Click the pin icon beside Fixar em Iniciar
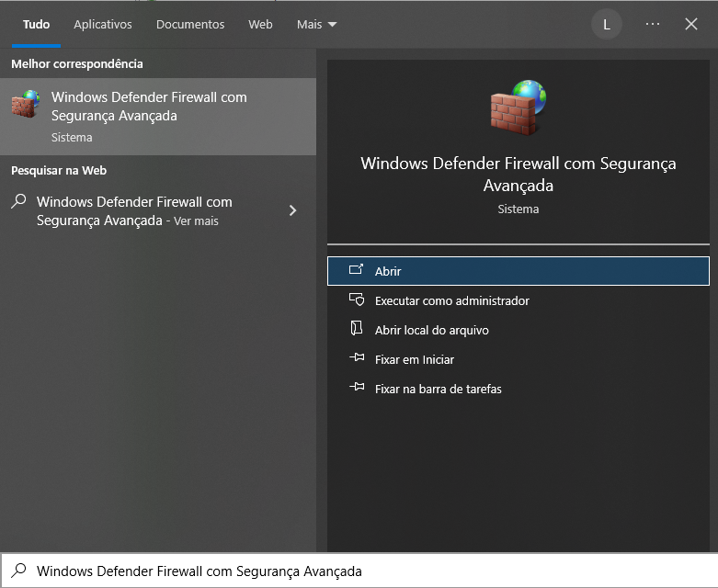 pos(357,359)
